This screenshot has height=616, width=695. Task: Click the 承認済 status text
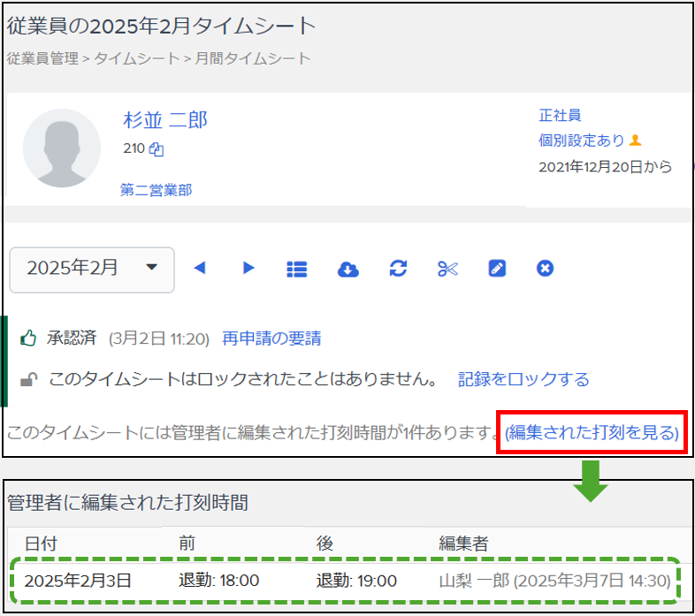coord(72,338)
